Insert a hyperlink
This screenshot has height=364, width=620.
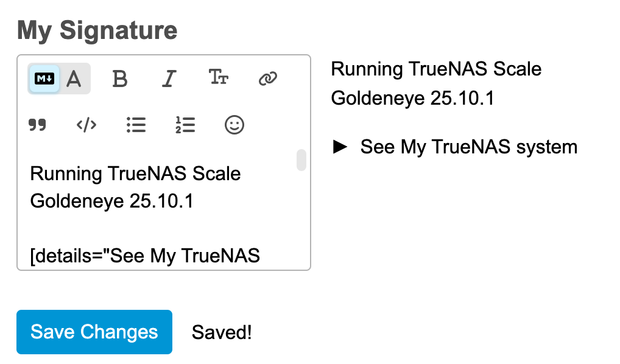point(268,79)
